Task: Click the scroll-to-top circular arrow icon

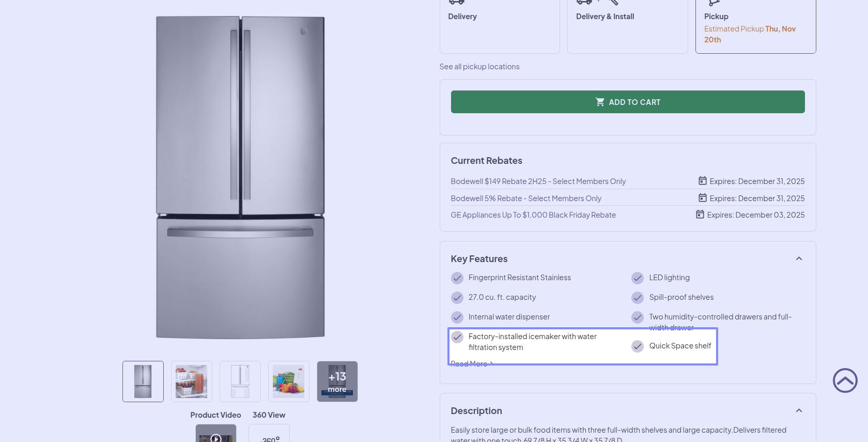Action: click(x=845, y=380)
